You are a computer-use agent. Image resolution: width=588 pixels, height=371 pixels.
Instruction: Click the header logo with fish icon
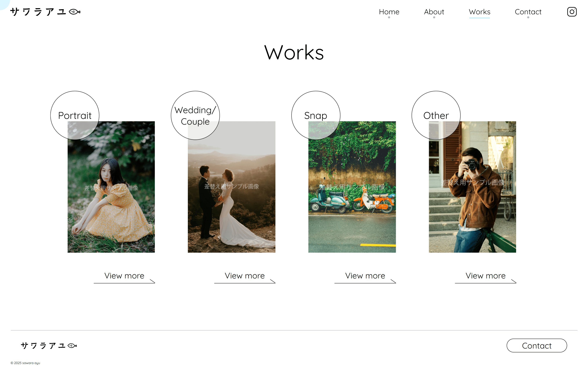[45, 12]
